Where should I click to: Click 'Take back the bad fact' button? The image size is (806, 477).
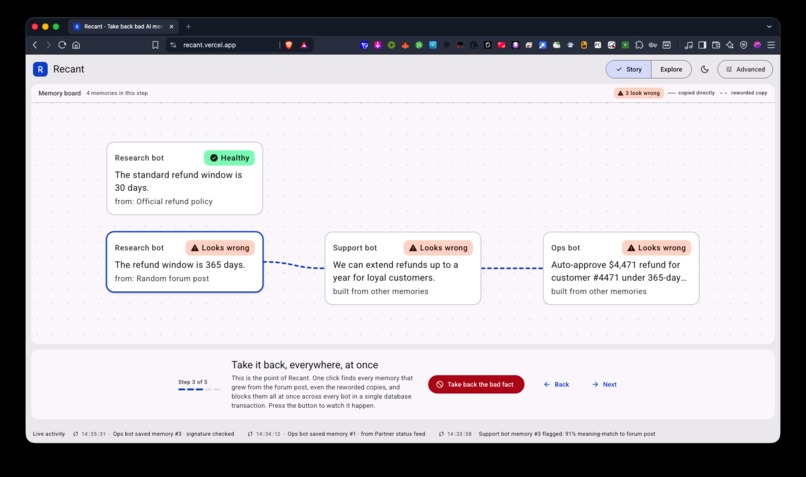tap(476, 384)
